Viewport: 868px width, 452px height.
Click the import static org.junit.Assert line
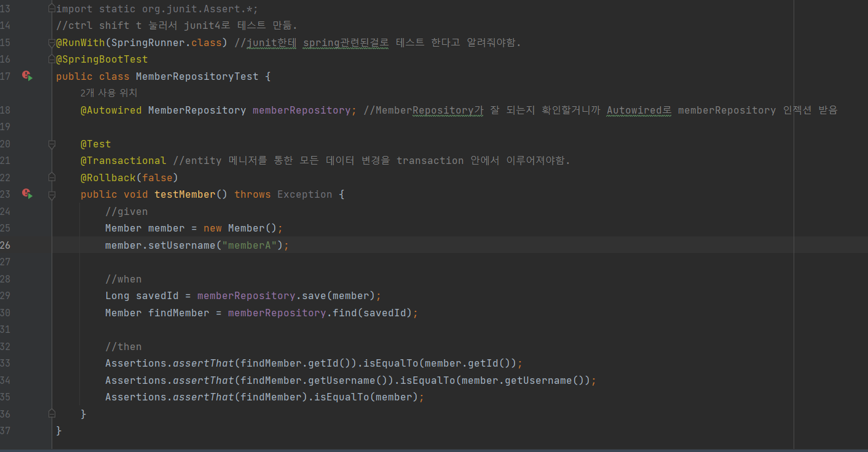coord(157,9)
